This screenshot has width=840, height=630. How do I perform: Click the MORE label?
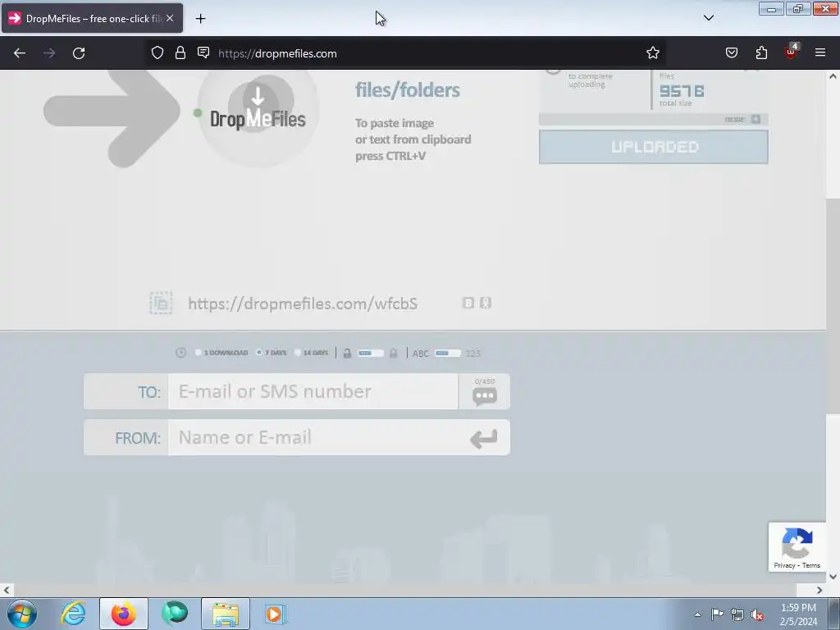tap(735, 120)
